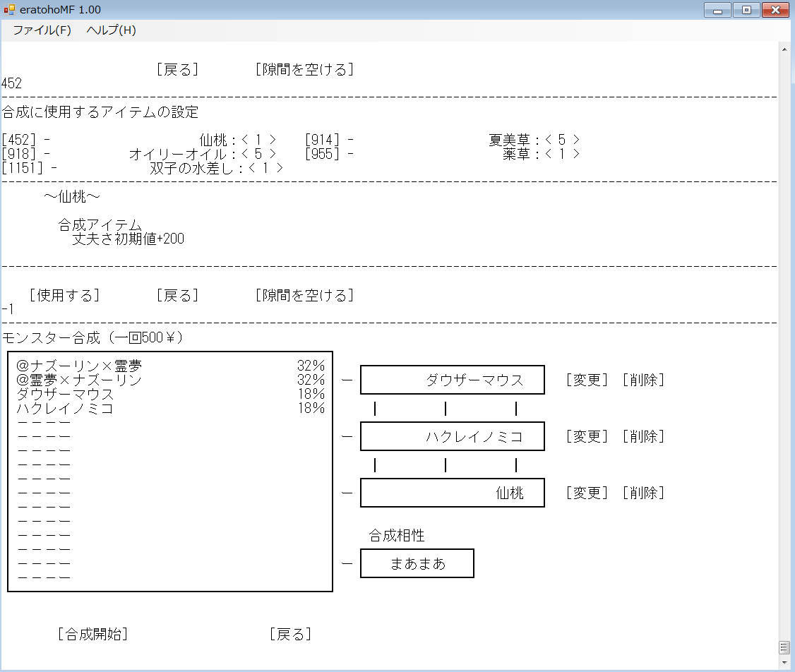Image resolution: width=795 pixels, height=672 pixels.
Task: Select result @ナズーリン×霊夢 32%
Action: 170,366
